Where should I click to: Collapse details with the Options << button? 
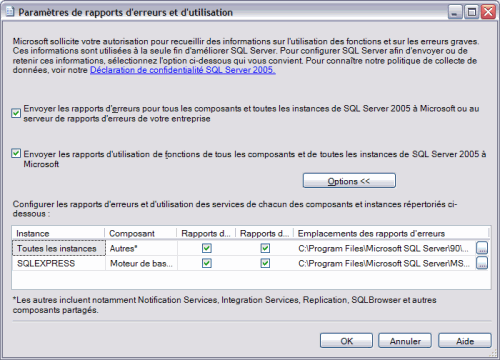point(349,181)
